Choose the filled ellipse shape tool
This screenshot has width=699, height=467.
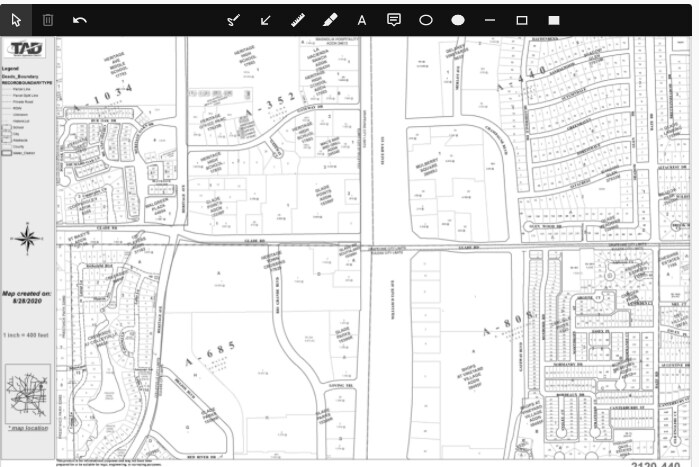click(x=458, y=20)
